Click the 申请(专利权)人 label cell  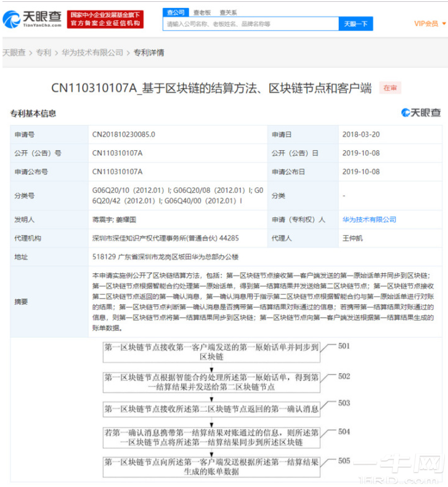[303, 220]
